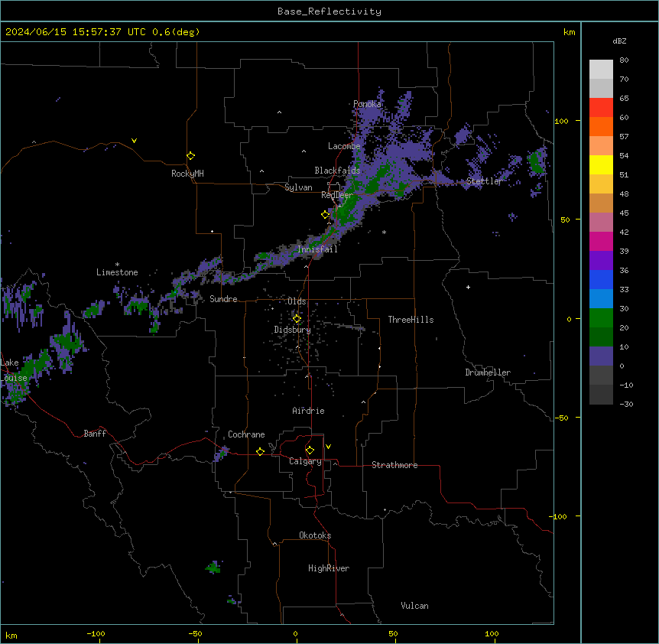Click the white plus marker northwest of Drumheller
This screenshot has height=644, width=659.
[468, 287]
